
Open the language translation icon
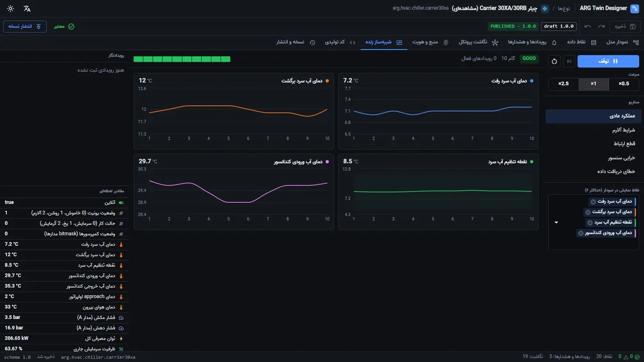(27, 8)
